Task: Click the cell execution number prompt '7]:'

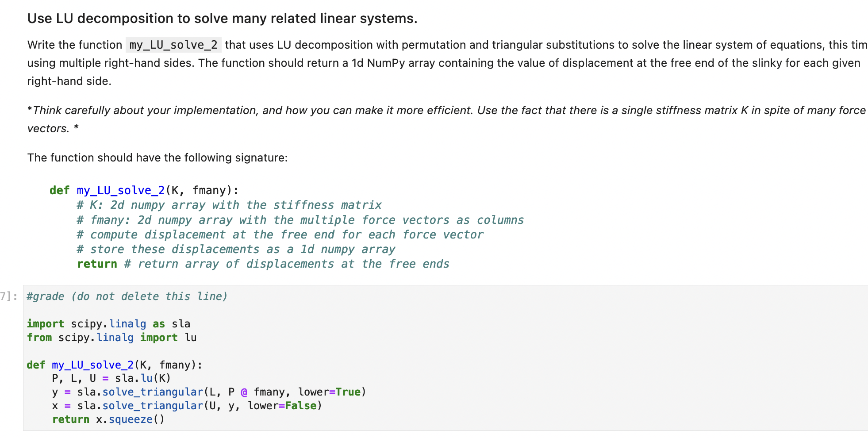Action: coord(9,296)
